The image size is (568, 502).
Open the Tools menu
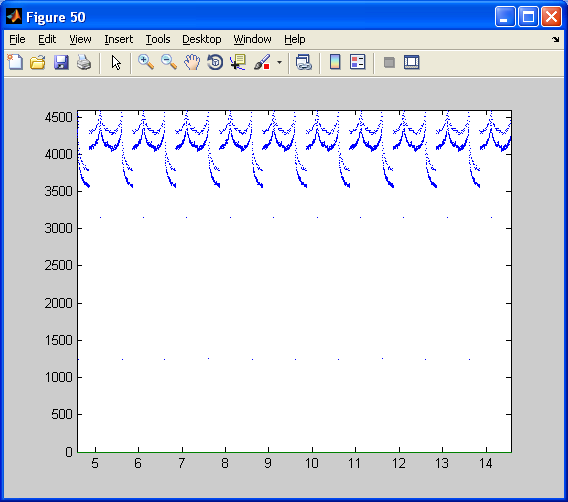coord(158,39)
